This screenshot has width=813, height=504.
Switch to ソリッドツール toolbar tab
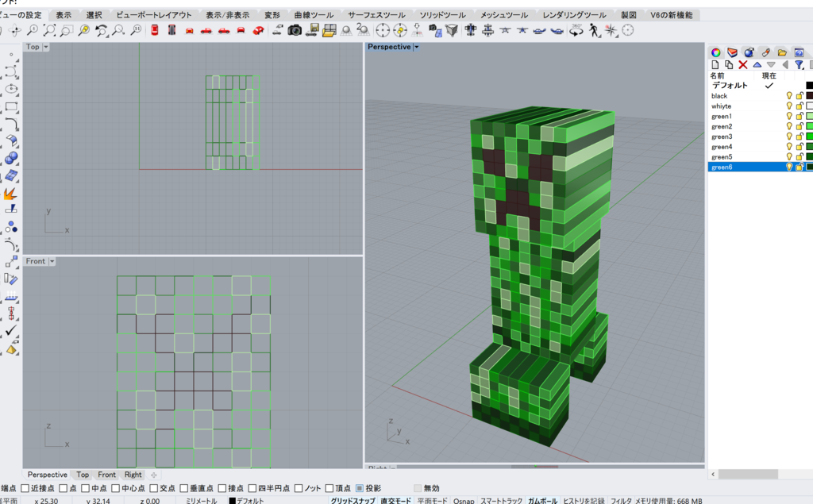[442, 15]
